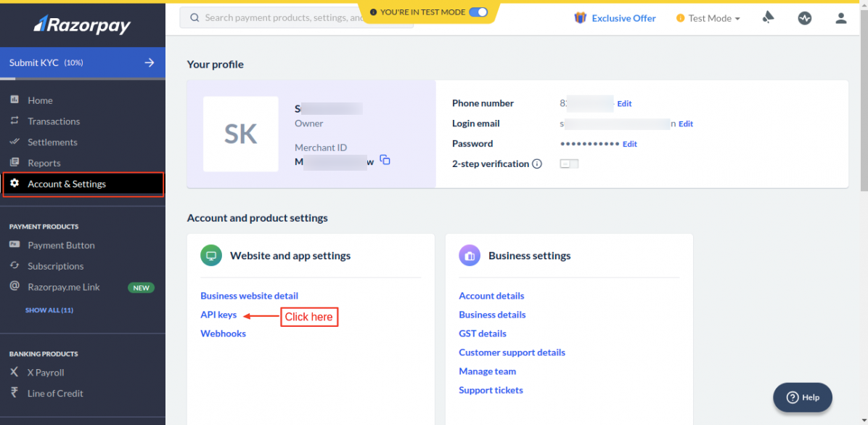Select Account & Settings in the sidebar
This screenshot has height=425, width=868.
point(83,184)
